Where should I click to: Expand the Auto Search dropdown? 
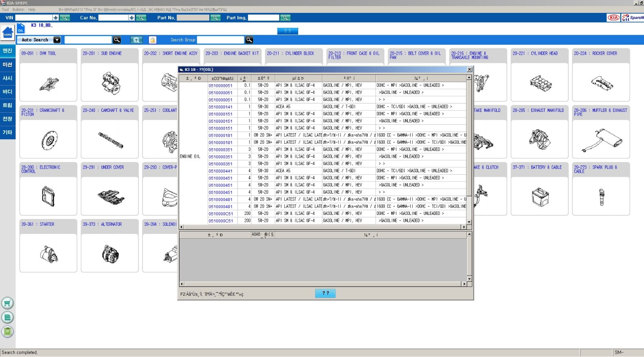coord(57,40)
